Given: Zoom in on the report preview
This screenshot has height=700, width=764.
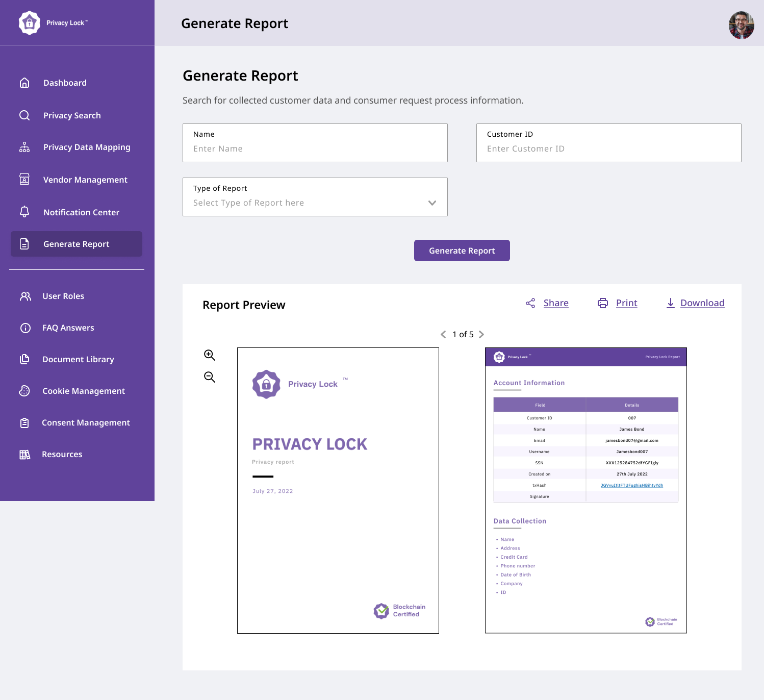Looking at the screenshot, I should (x=209, y=355).
